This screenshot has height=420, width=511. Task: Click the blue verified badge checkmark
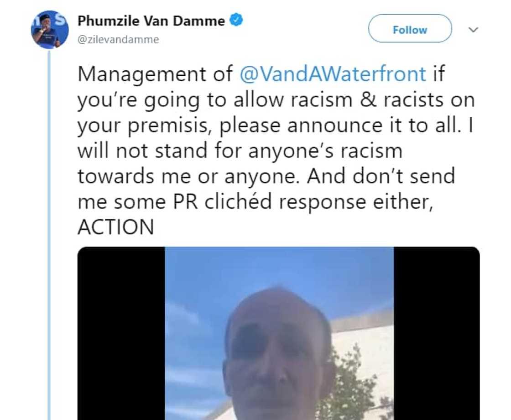point(236,20)
